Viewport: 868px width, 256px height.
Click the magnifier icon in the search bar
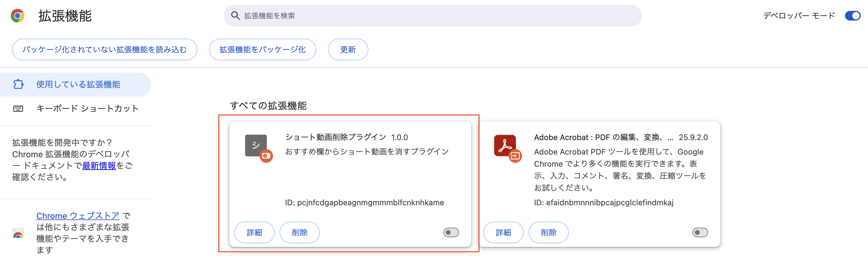tap(235, 15)
